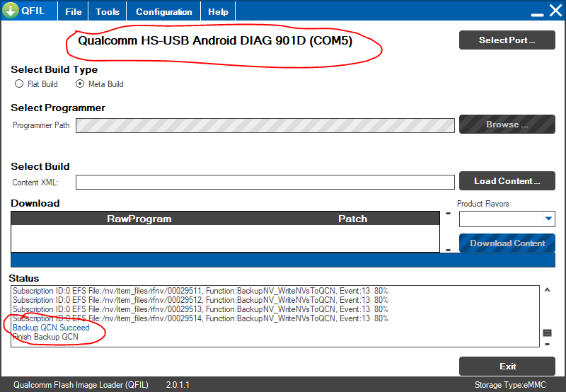The image size is (566, 392).
Task: Click the log line for rfnv/00029514
Action: (200, 318)
